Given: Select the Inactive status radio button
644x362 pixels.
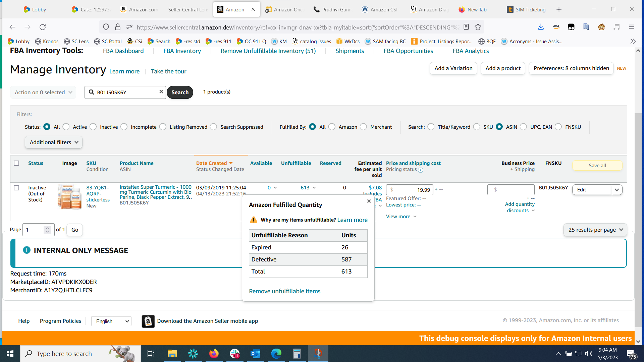Looking at the screenshot, I should (x=93, y=127).
